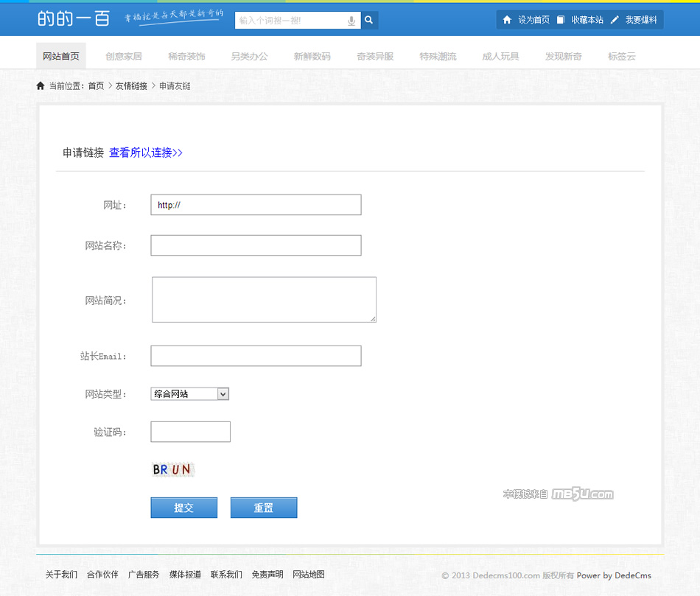Click the 验证码 input box
Viewport: 700px width, 596px height.
point(190,432)
